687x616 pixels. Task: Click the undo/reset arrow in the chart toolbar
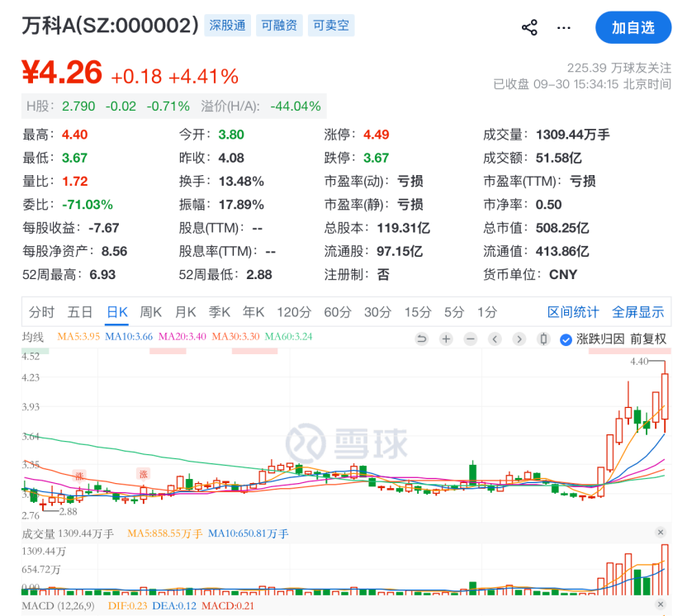(421, 339)
